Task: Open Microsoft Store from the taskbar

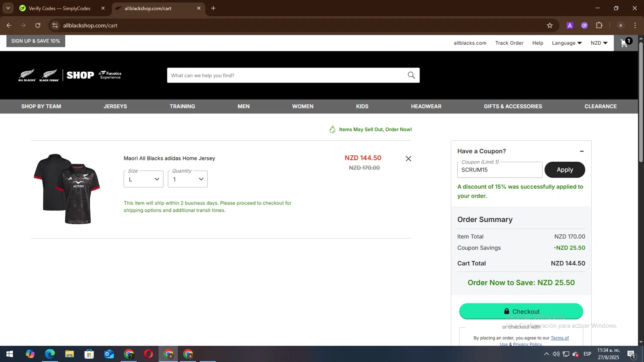Action: 89,354
